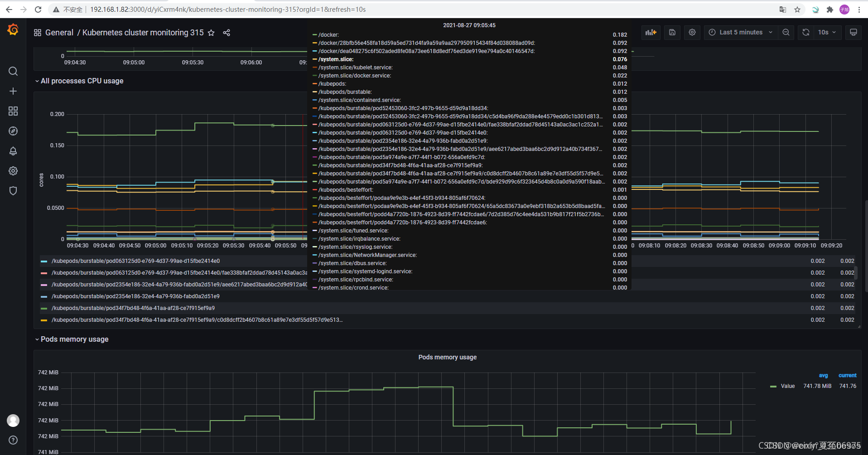The height and width of the screenshot is (455, 868).
Task: Open the Dashboards grid icon in sidebar
Action: pos(13,111)
